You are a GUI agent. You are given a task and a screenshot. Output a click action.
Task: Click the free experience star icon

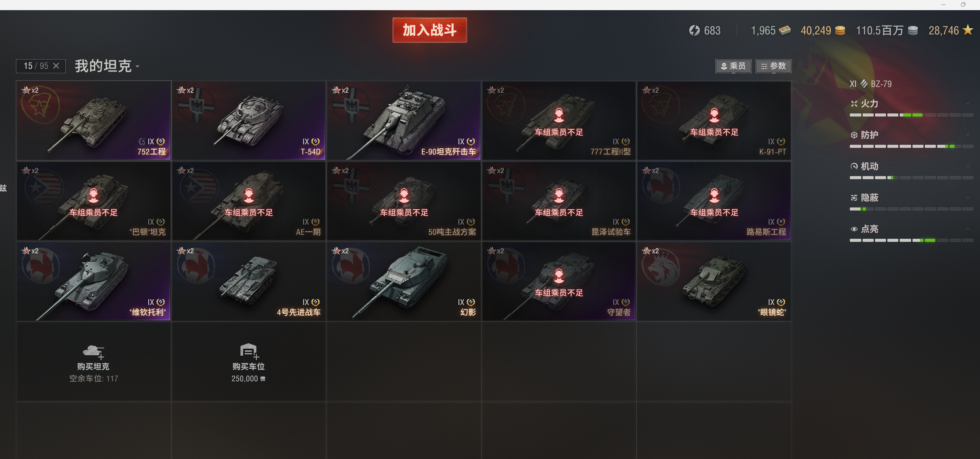click(x=968, y=30)
